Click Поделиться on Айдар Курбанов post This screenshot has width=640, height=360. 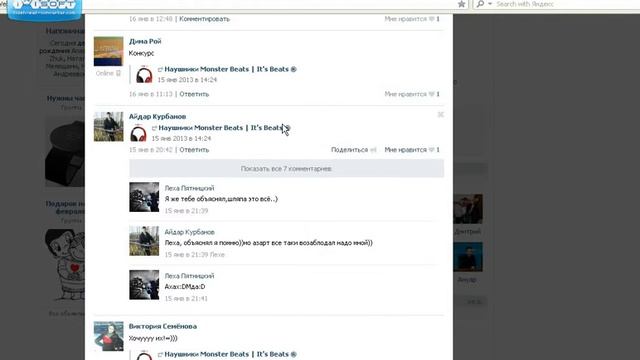349,150
